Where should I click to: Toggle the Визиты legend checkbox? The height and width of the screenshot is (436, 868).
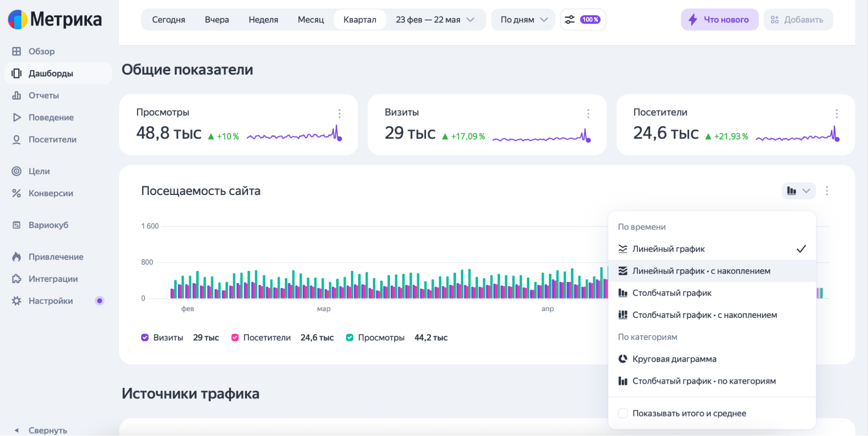pos(145,337)
